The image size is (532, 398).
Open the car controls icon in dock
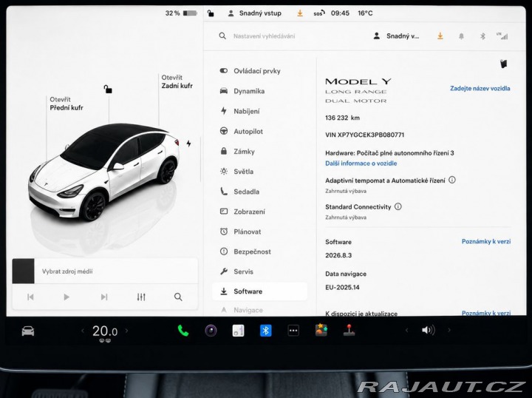28,331
